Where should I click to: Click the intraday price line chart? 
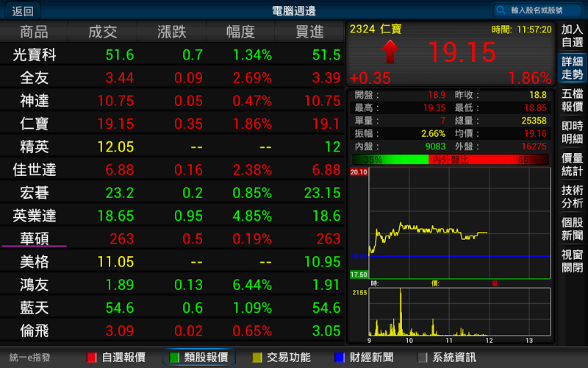459,223
